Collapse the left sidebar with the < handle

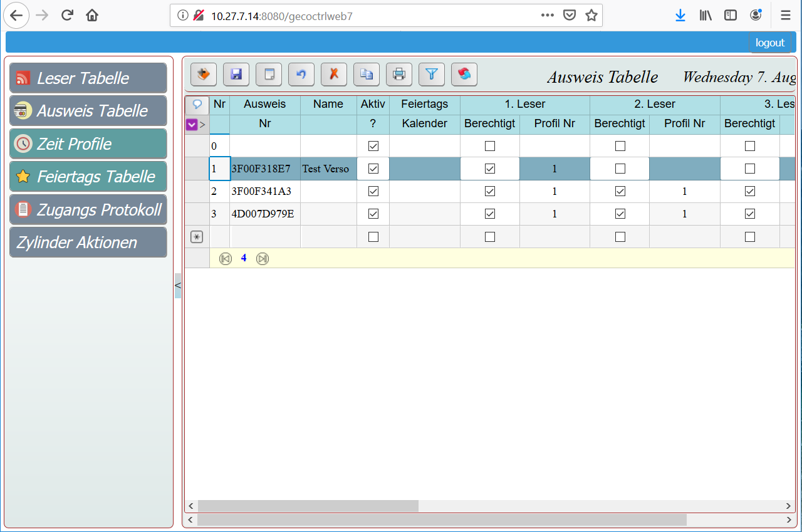point(177,286)
